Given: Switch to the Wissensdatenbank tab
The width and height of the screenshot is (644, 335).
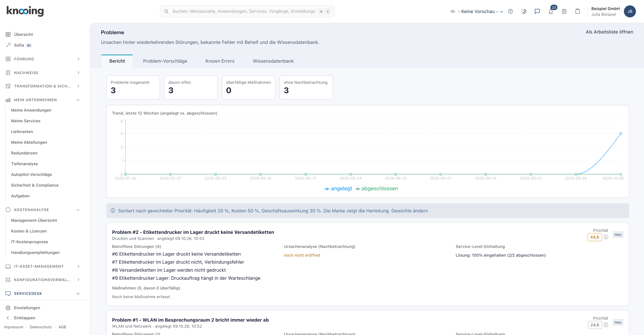Looking at the screenshot, I should pos(273,61).
